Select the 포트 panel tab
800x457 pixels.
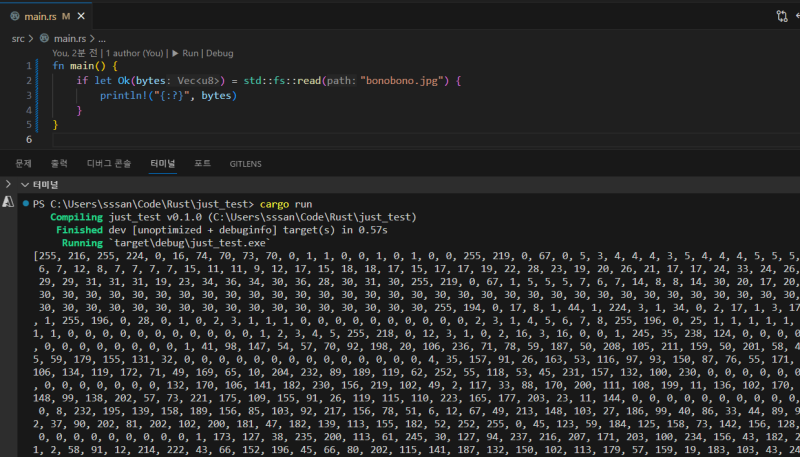(x=202, y=162)
